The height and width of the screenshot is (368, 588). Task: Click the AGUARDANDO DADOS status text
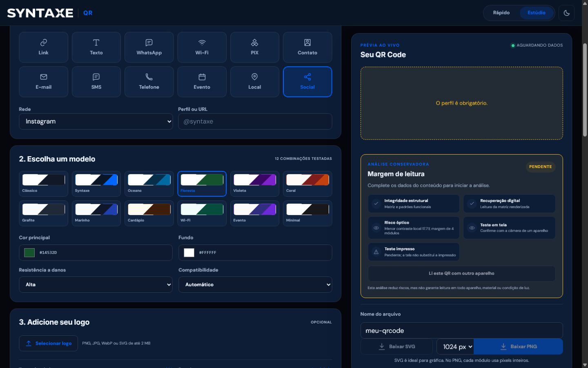(539, 45)
